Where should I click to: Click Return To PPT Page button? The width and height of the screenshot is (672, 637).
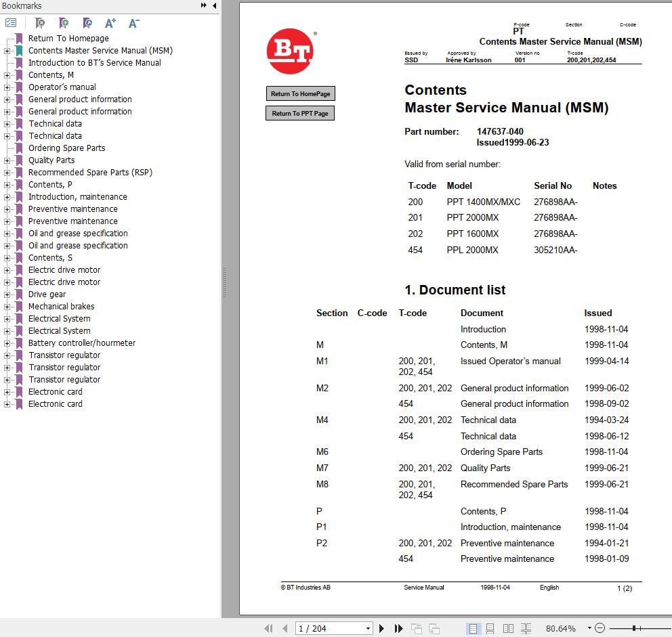tap(300, 114)
